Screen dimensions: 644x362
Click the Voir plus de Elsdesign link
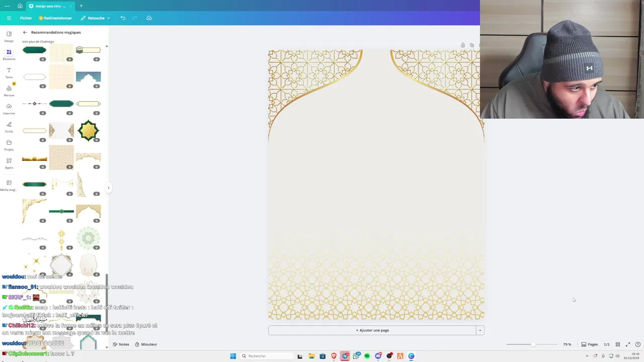pyautogui.click(x=38, y=42)
